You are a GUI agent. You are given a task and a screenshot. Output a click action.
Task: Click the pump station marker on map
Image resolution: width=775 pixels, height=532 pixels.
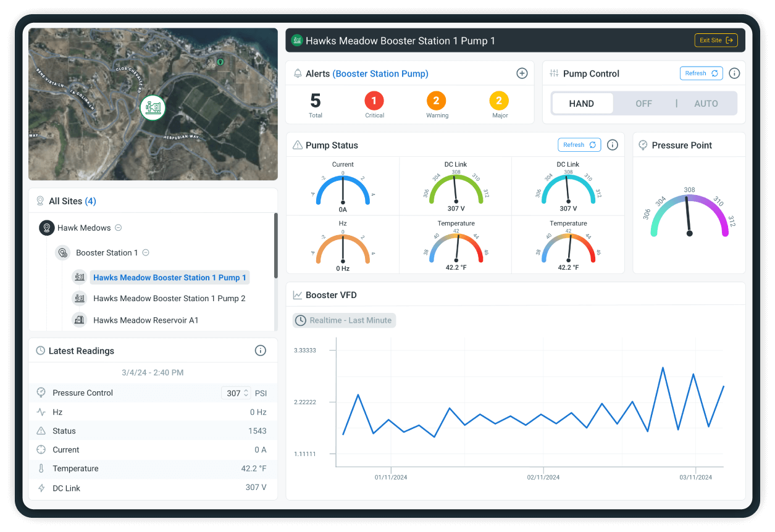pyautogui.click(x=153, y=107)
